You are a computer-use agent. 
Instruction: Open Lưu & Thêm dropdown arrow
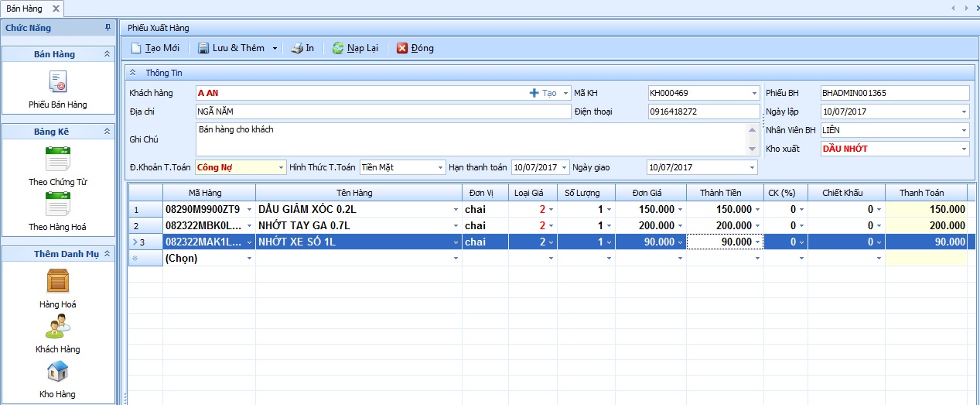275,48
